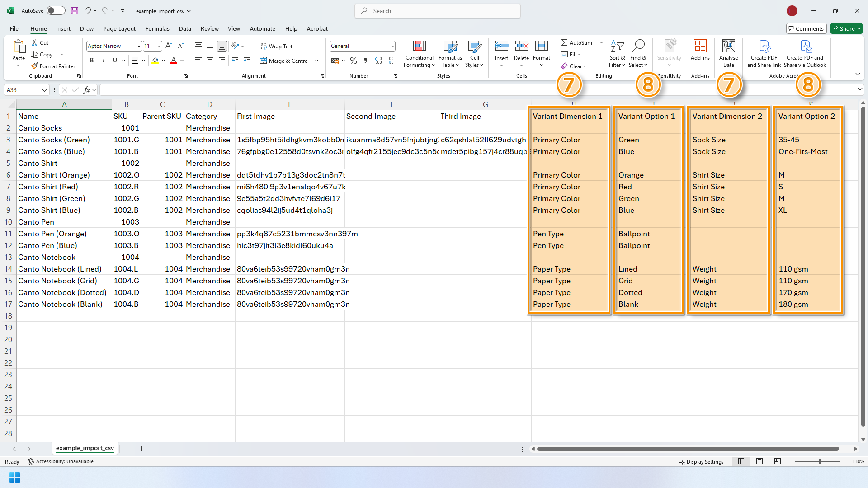Open Find & Select tool
Screen dimensions: 868x488
[x=638, y=47]
